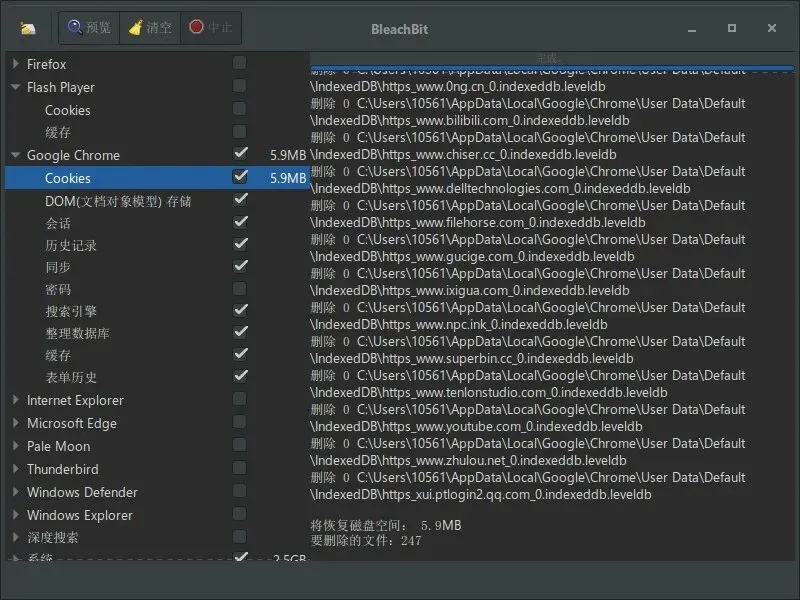Click the 将恢复磁盘空间: 5.9MB summary line

click(x=386, y=525)
